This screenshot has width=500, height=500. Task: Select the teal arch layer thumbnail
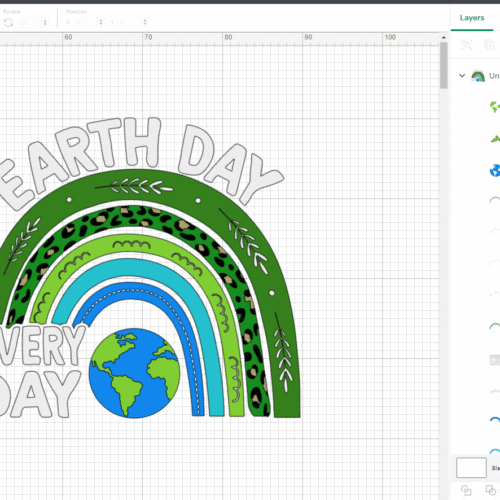point(495,451)
